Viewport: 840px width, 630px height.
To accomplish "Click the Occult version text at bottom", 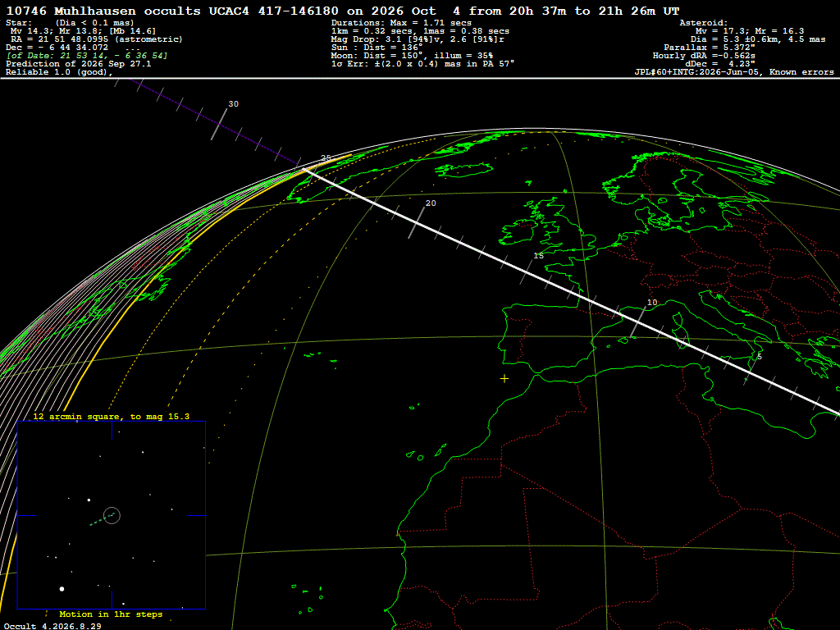I will [52, 626].
